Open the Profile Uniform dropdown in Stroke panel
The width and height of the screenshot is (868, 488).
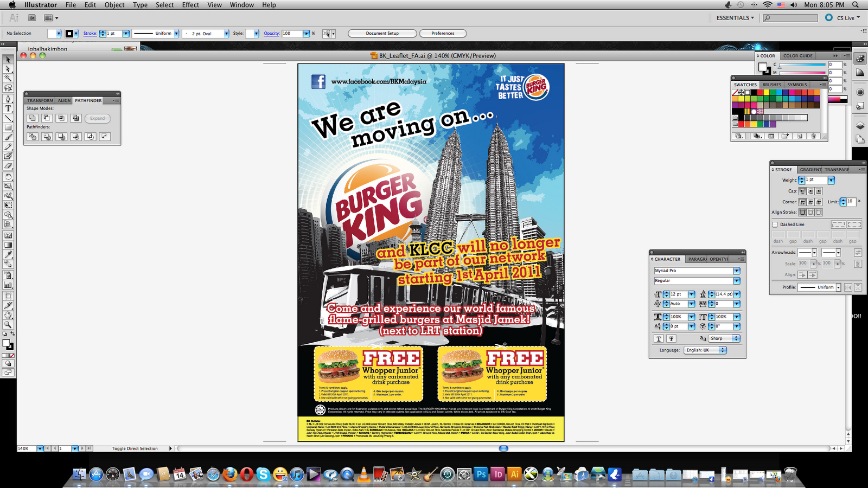pos(838,287)
